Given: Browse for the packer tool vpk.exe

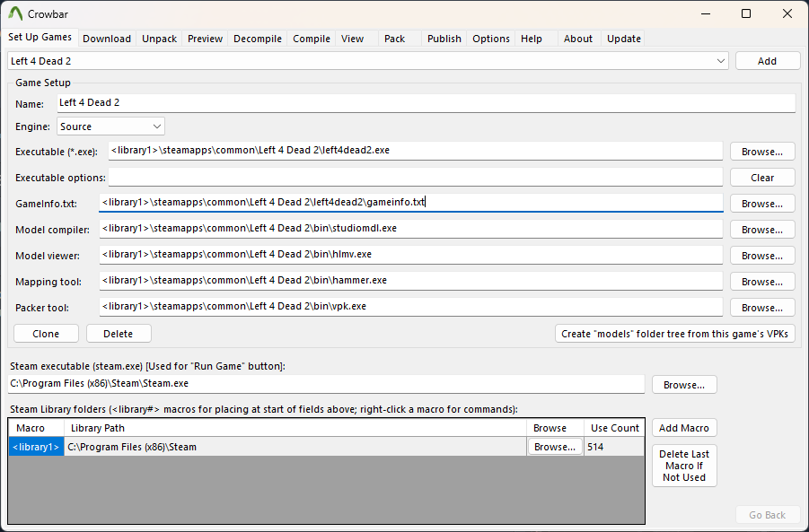Looking at the screenshot, I should (x=762, y=308).
